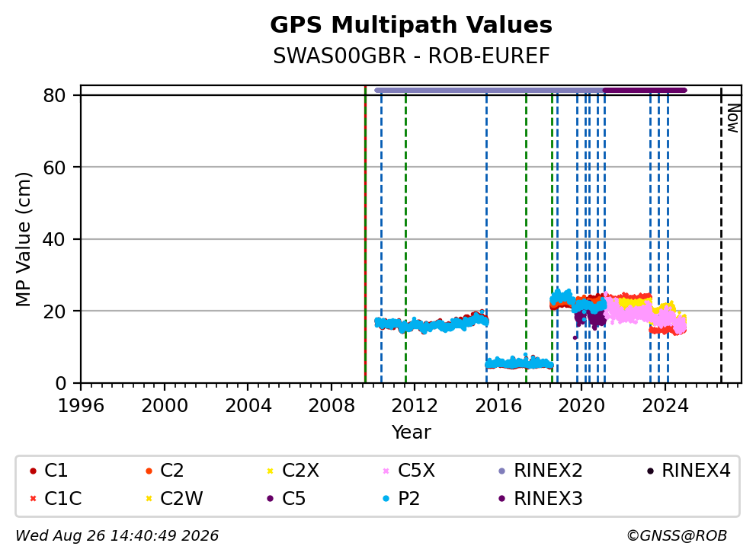Click the C1 dark red legend marker
The height and width of the screenshot is (559, 756).
tap(33, 471)
